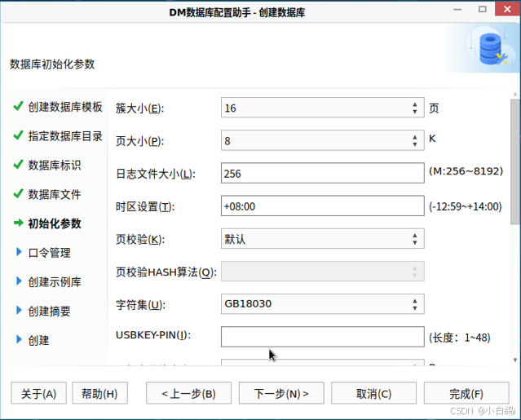Click blue triangle beside 口令管理

(x=19, y=252)
